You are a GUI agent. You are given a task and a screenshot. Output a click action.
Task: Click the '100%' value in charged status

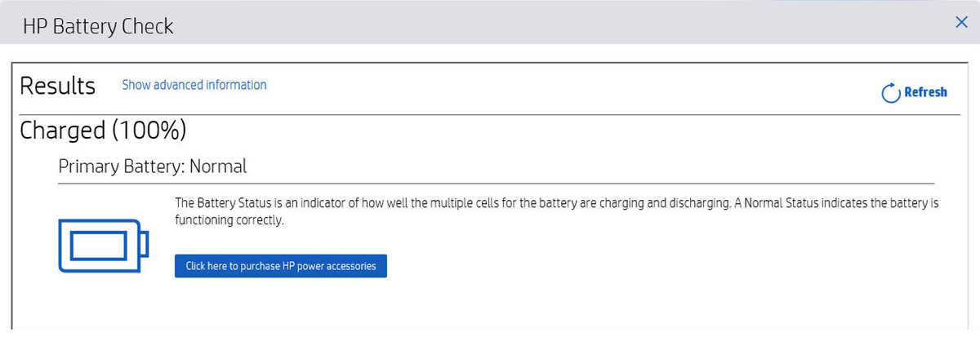click(149, 130)
